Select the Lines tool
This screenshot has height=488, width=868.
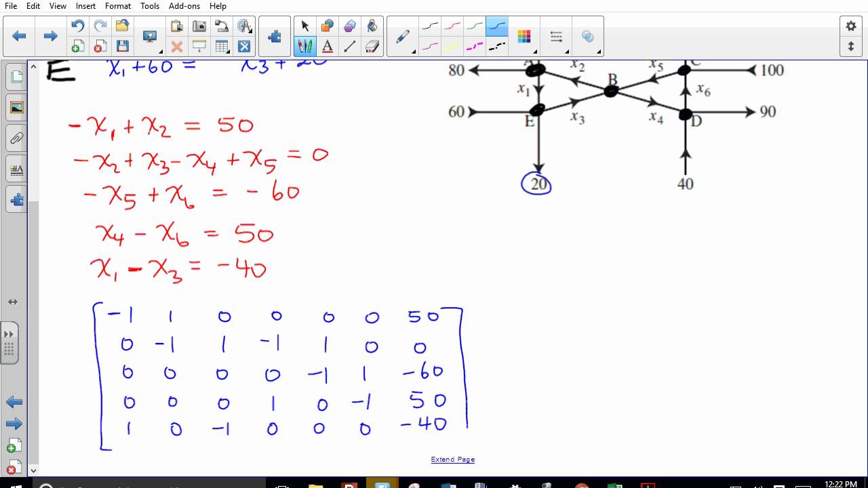(349, 47)
